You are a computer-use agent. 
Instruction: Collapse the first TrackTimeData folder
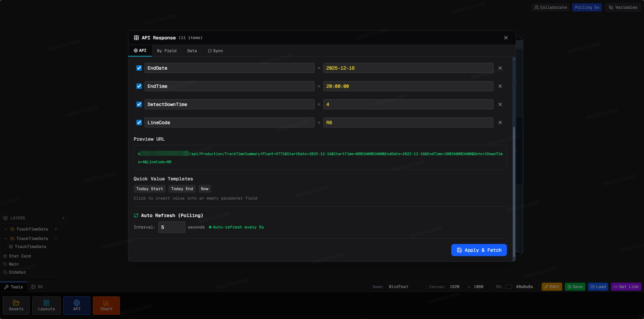click(x=6, y=229)
